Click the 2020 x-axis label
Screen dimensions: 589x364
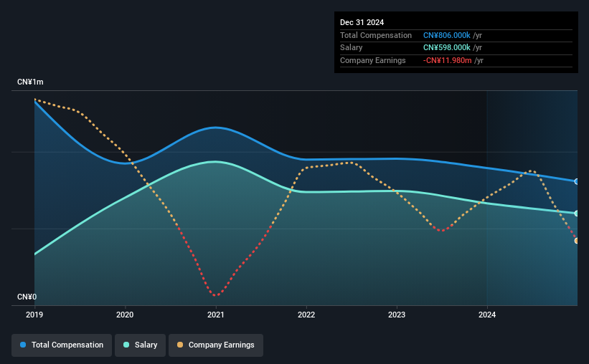pyautogui.click(x=125, y=315)
